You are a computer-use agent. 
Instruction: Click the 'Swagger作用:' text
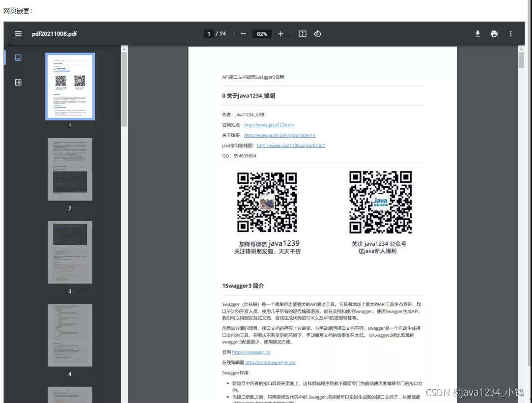pyautogui.click(x=236, y=373)
